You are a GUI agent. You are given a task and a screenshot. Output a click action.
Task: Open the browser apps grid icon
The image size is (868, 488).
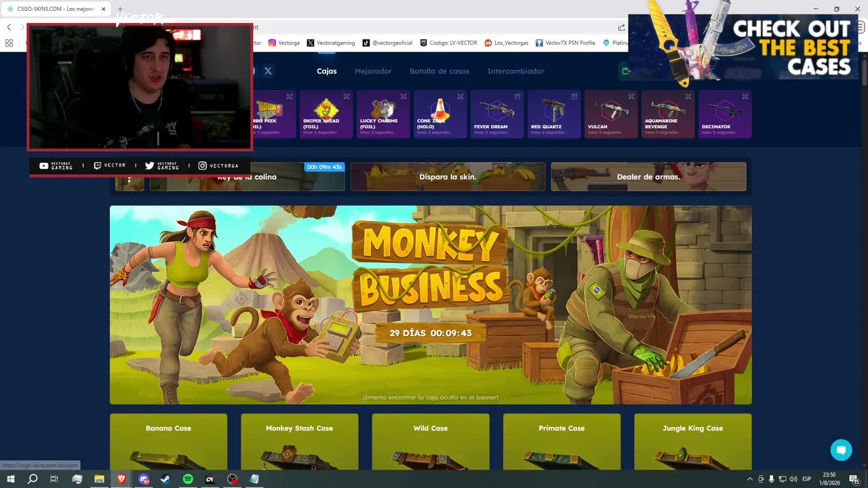[9, 43]
